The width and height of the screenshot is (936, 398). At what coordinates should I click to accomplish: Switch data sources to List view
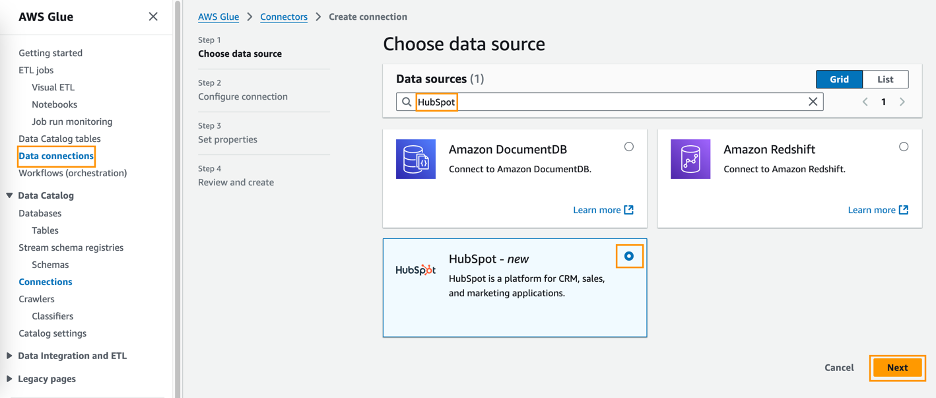coord(886,79)
